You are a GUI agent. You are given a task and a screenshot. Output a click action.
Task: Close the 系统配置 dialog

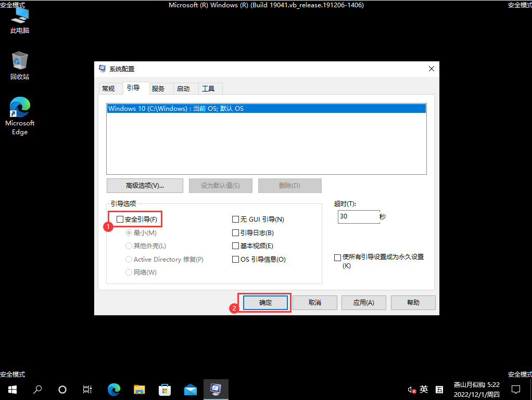[431, 69]
